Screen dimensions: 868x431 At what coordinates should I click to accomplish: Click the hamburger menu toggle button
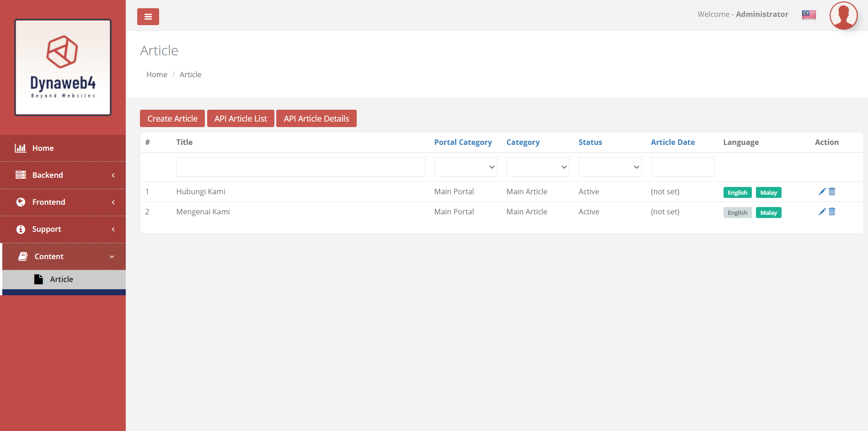click(x=148, y=17)
